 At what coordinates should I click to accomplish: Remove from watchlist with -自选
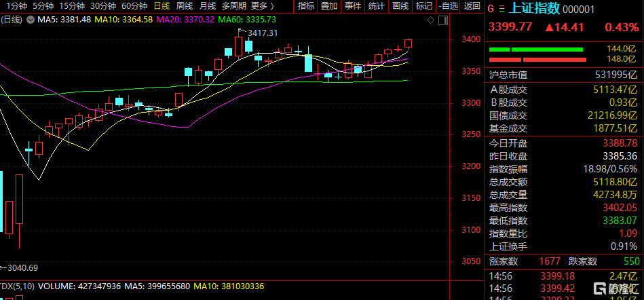[x=448, y=6]
